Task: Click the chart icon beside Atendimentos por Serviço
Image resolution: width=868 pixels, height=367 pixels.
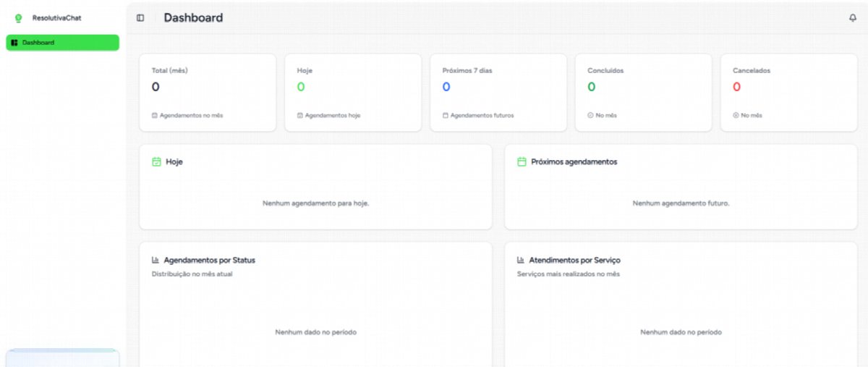Action: 521,260
